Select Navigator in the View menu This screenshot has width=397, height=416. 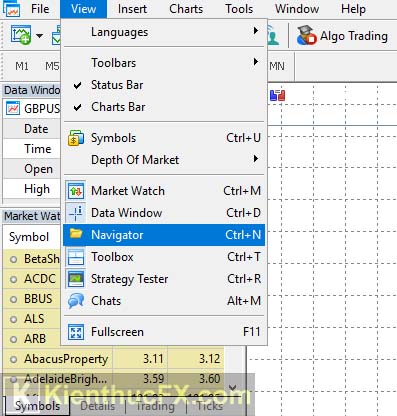(164, 235)
